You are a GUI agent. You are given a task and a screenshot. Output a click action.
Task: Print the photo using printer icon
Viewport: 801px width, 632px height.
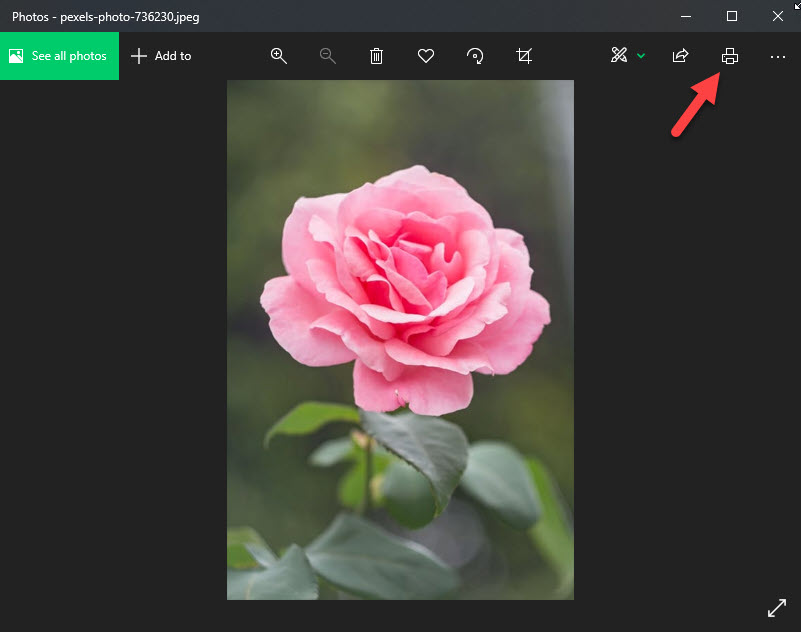point(730,56)
